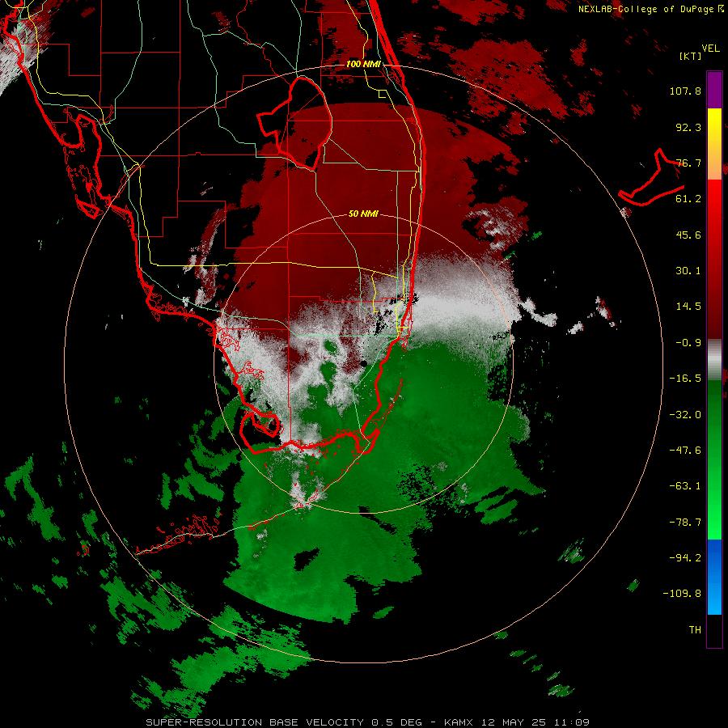Click the -16.5 velocity scale value

click(685, 379)
